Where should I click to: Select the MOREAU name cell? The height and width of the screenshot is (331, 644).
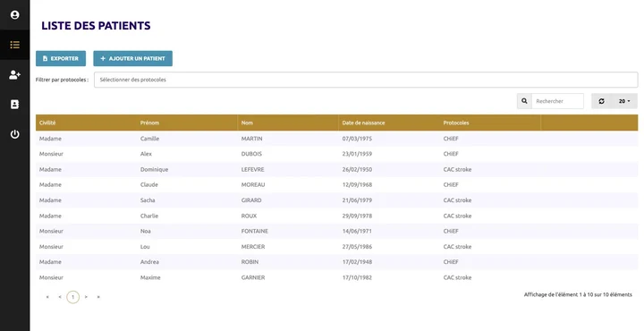253,185
